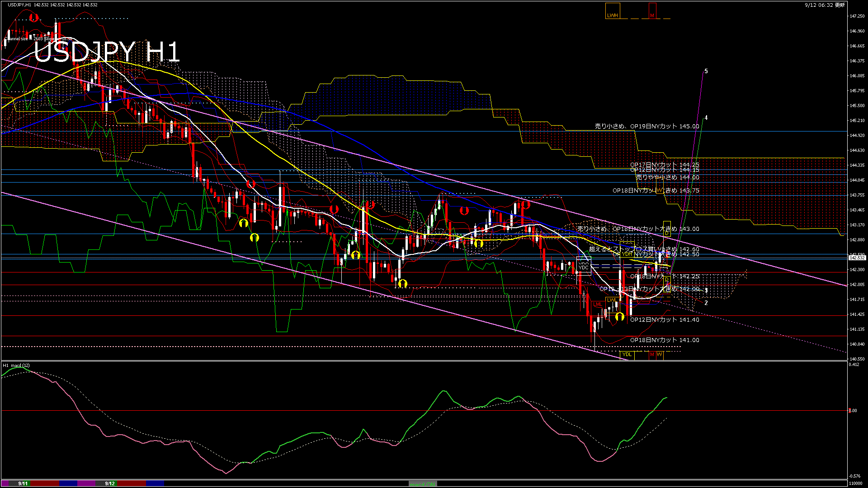Click the 9/12 date label on the time axis

[110, 483]
